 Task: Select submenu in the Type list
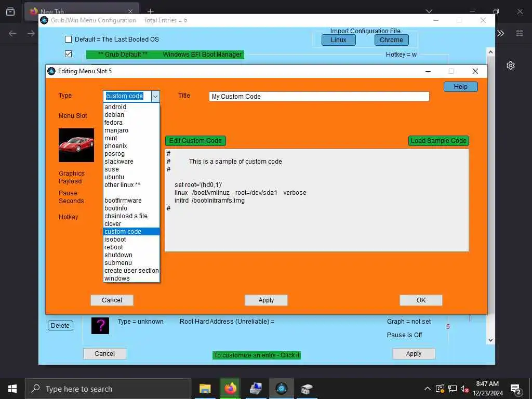coord(131,263)
